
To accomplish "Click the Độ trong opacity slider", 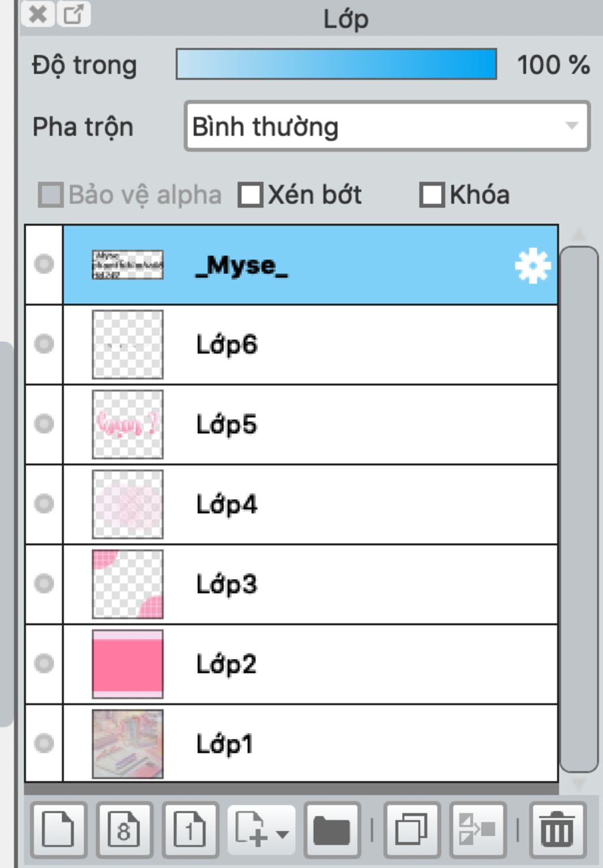I will point(336,64).
